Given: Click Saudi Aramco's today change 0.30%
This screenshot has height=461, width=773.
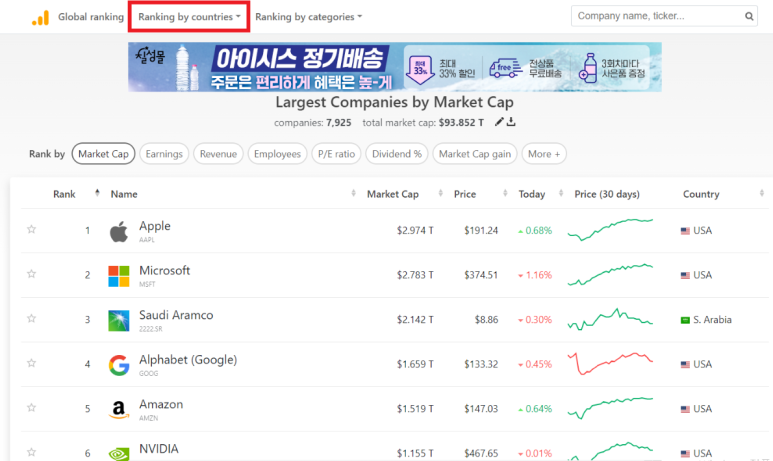Looking at the screenshot, I should click(535, 319).
